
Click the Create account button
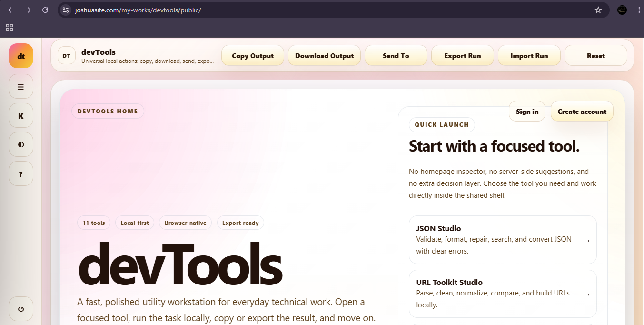[582, 112]
